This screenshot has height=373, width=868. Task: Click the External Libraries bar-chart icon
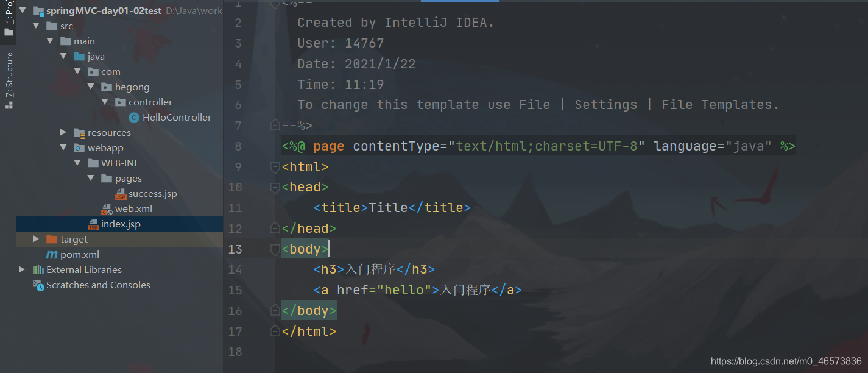pyautogui.click(x=38, y=270)
